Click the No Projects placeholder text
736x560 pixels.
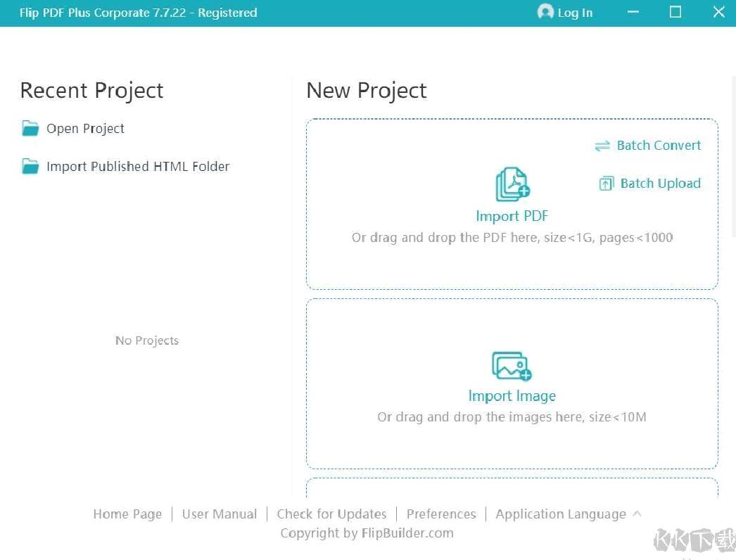147,341
